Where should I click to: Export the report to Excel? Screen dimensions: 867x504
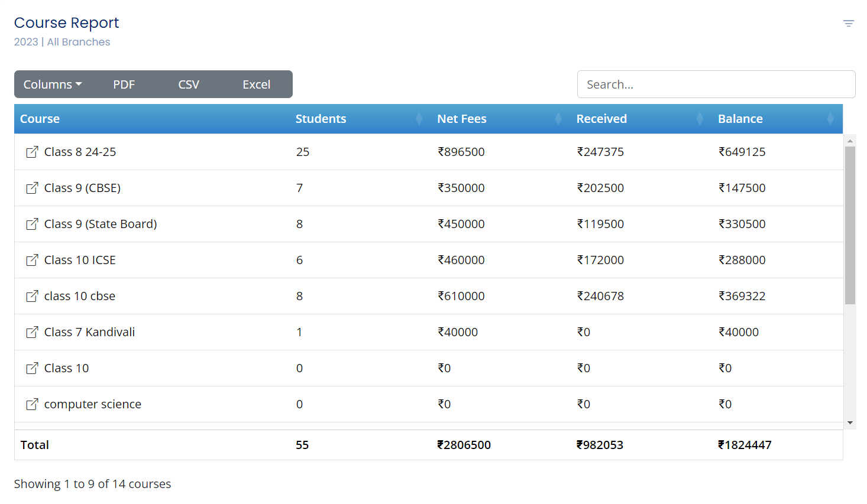coord(257,84)
